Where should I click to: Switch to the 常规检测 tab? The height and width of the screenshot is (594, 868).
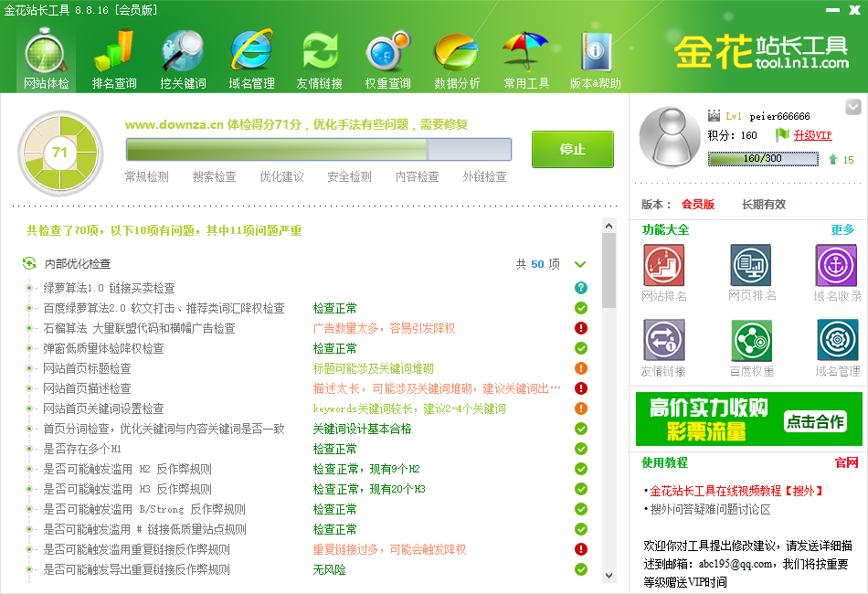coord(147,176)
